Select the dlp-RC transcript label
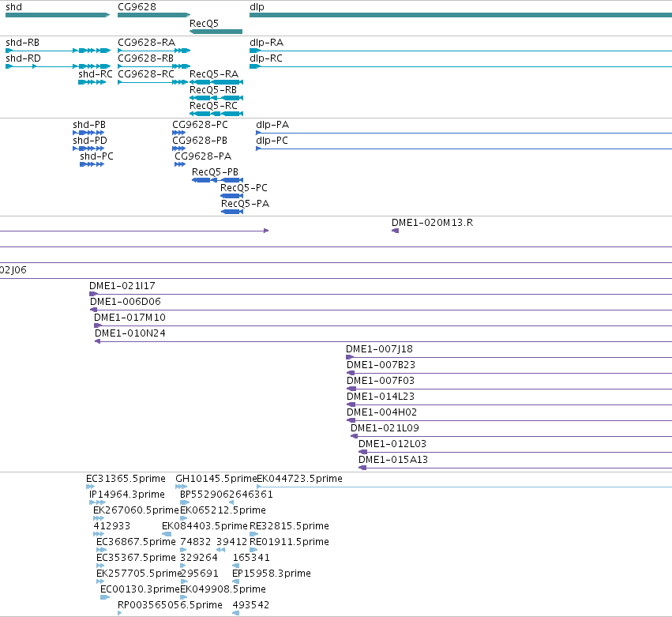Viewport: 672px width, 617px height. pyautogui.click(x=266, y=58)
